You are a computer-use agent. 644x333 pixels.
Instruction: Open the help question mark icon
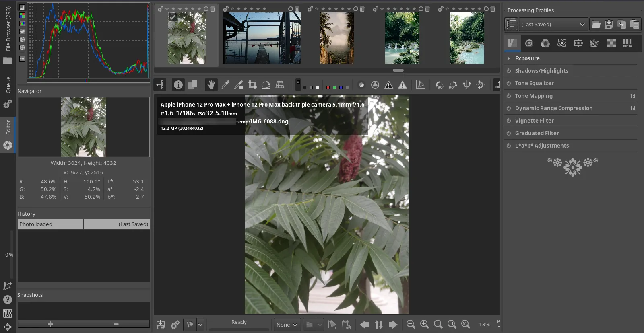coord(7,300)
